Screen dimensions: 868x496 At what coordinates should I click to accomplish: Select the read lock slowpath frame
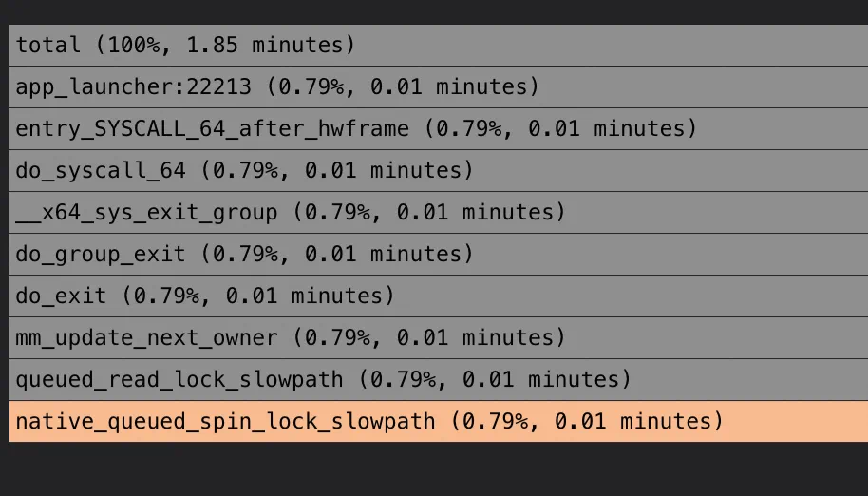pyautogui.click(x=439, y=379)
